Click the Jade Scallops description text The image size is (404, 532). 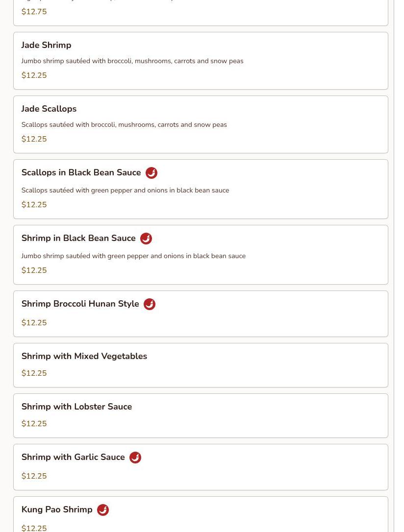pos(124,124)
